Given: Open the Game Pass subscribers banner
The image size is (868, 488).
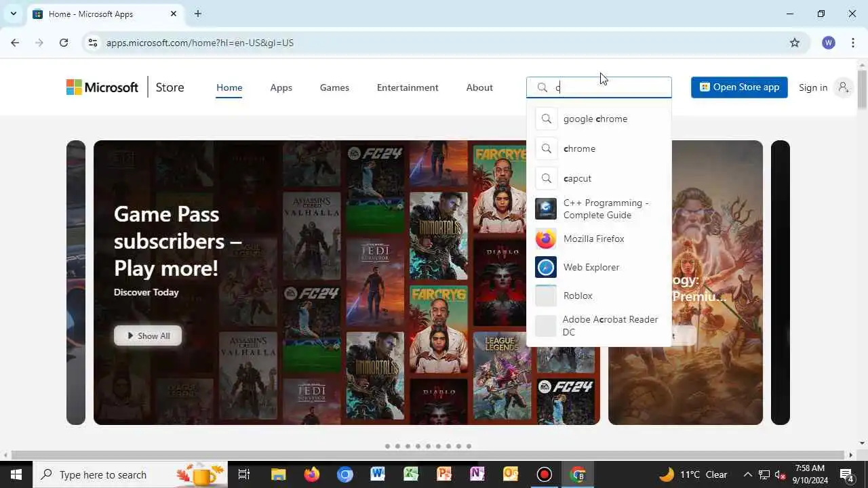Looking at the screenshot, I should (347, 283).
